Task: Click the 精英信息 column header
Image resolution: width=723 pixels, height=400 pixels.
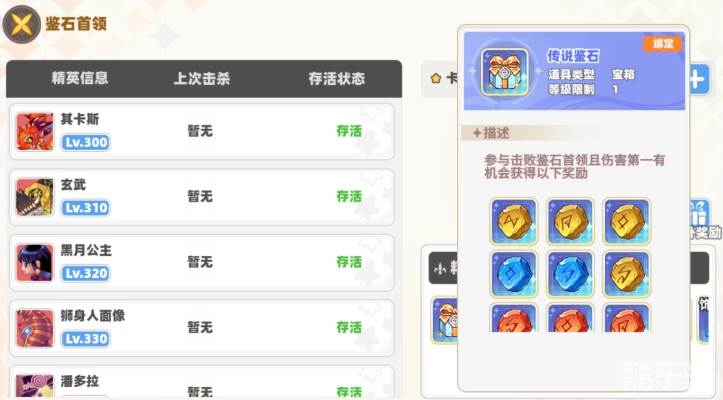Action: [80, 78]
